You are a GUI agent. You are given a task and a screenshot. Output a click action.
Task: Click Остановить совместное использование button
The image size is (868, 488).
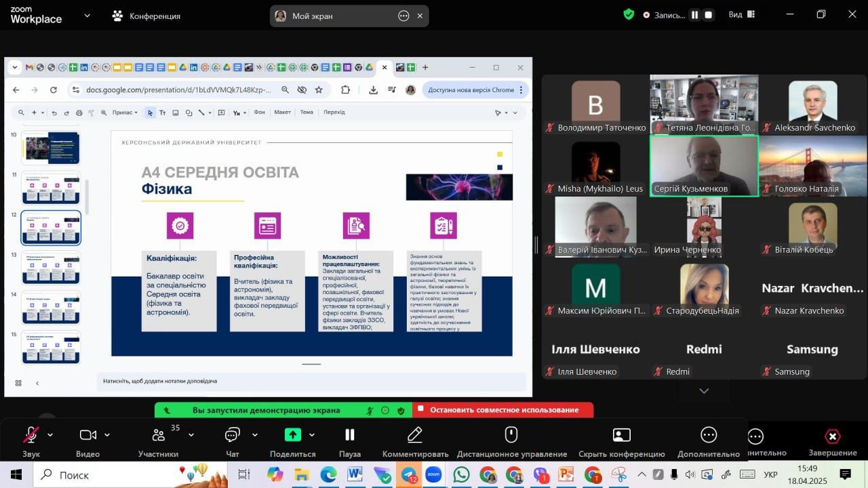point(503,410)
